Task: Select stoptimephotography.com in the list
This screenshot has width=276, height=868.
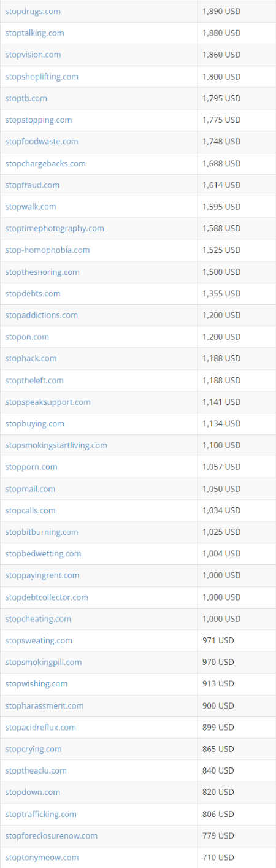Action: tap(55, 228)
